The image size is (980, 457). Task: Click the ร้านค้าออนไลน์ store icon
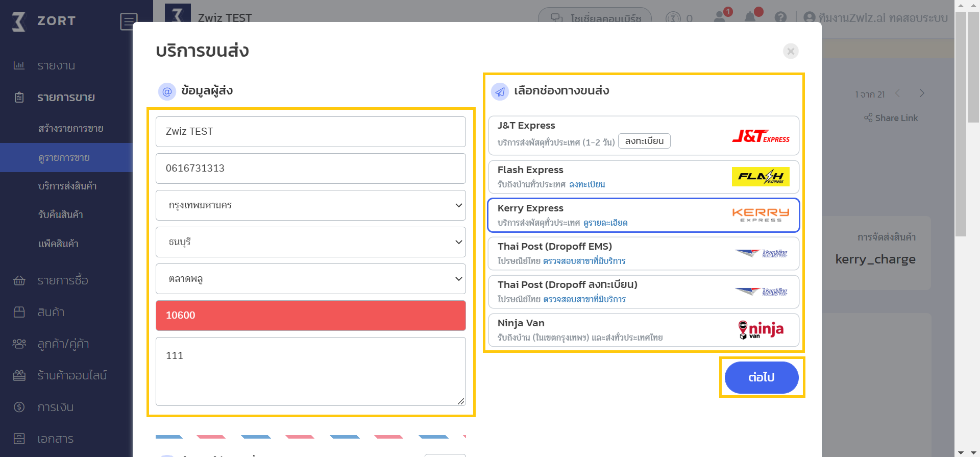coord(19,375)
